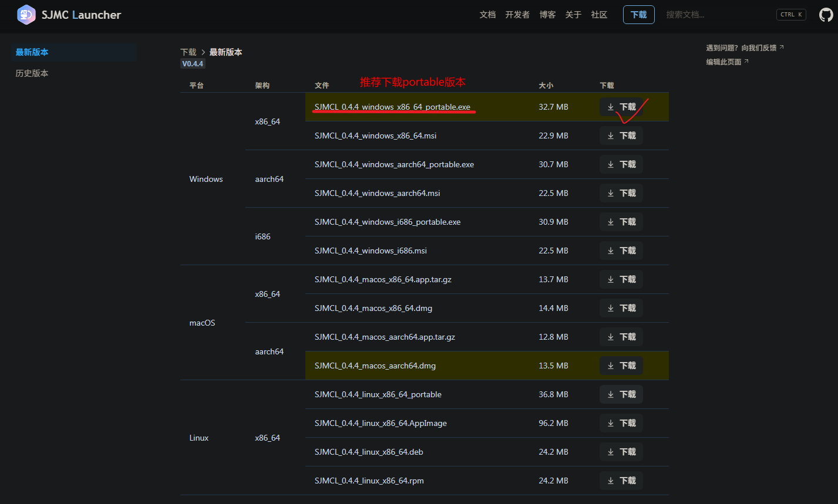Image resolution: width=838 pixels, height=504 pixels.
Task: Open the 社区 navigation item
Action: 599,15
